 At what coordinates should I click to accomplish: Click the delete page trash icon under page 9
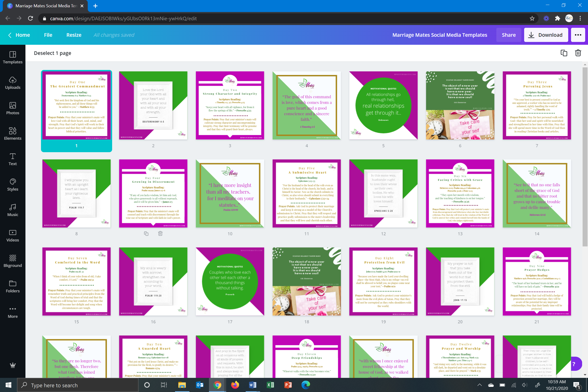click(x=160, y=233)
